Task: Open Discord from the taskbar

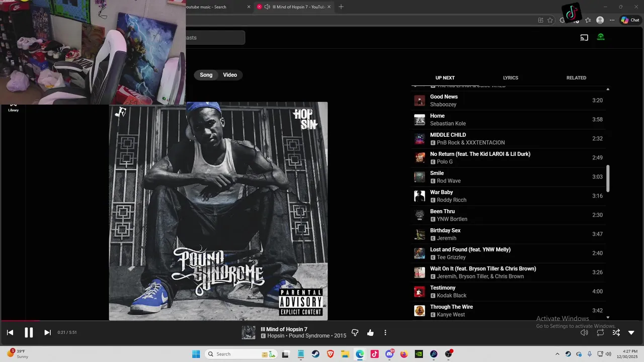Action: click(389, 354)
